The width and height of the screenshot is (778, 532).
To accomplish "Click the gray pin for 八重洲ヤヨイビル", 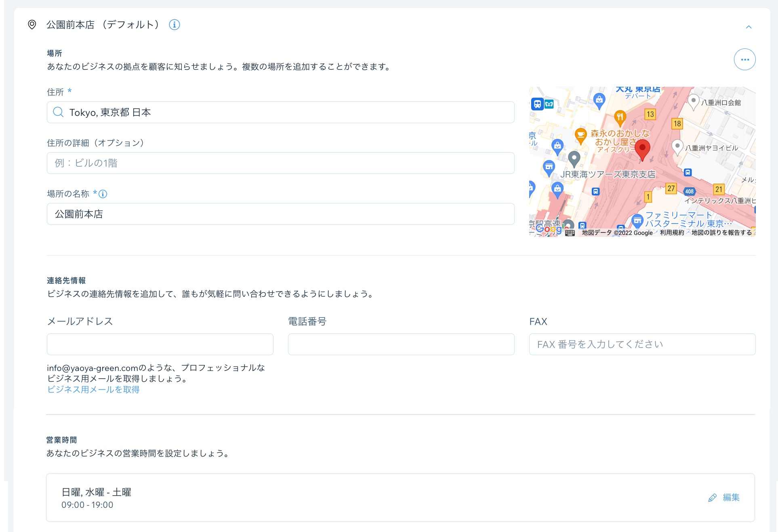I will pos(677,148).
